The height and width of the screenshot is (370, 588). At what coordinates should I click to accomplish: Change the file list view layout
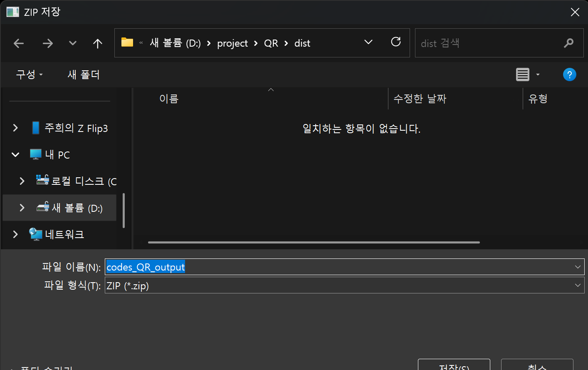pyautogui.click(x=523, y=74)
